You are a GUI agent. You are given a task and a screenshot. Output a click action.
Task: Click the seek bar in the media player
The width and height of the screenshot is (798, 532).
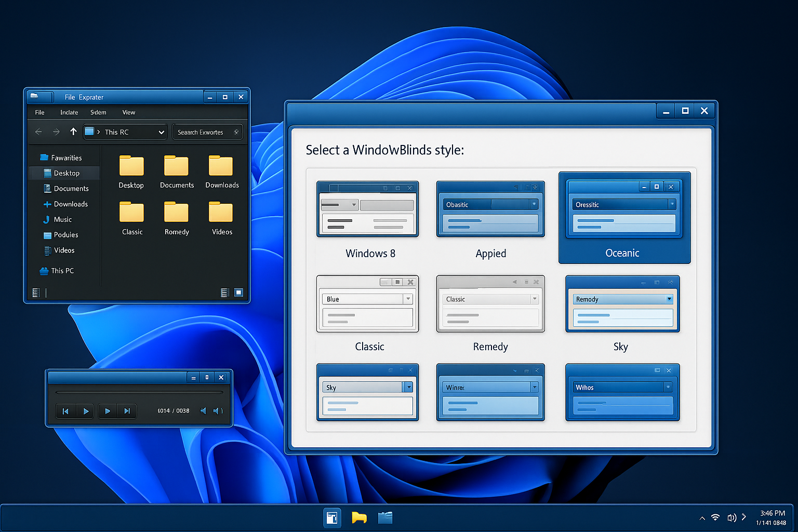(139, 393)
